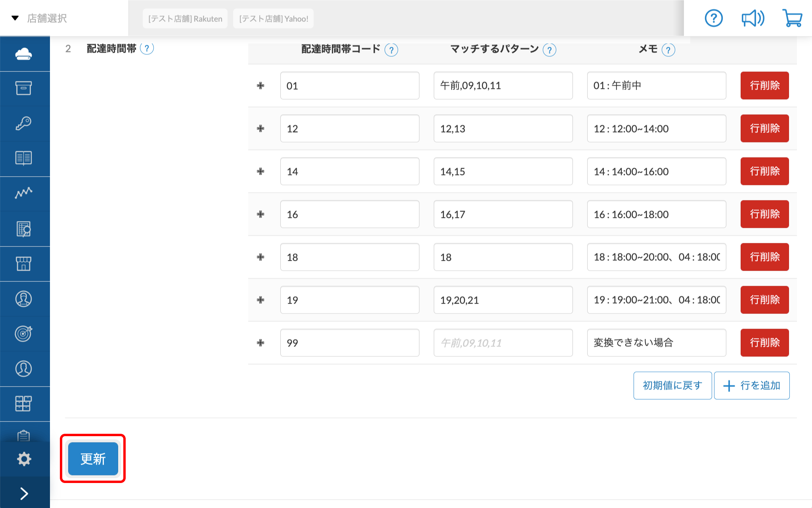Open the target goal sidebar icon
The height and width of the screenshot is (508, 812).
(24, 333)
